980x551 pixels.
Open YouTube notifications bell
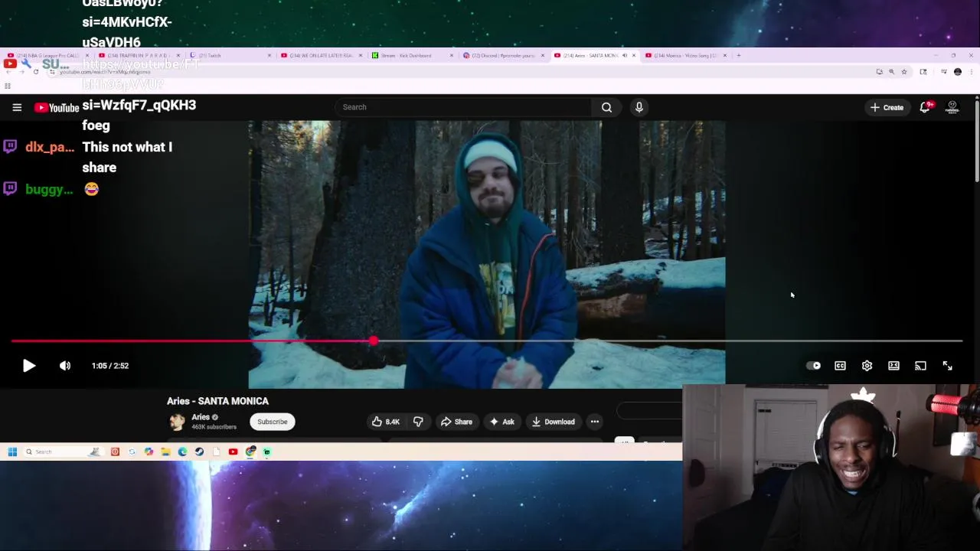click(x=925, y=107)
